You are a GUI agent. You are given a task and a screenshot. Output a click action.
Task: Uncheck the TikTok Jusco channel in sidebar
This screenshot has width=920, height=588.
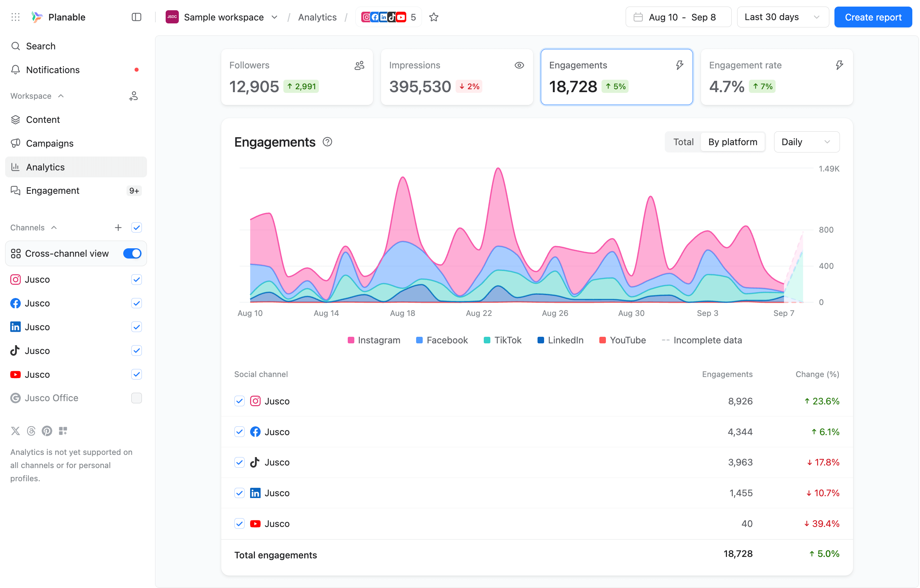[136, 350]
